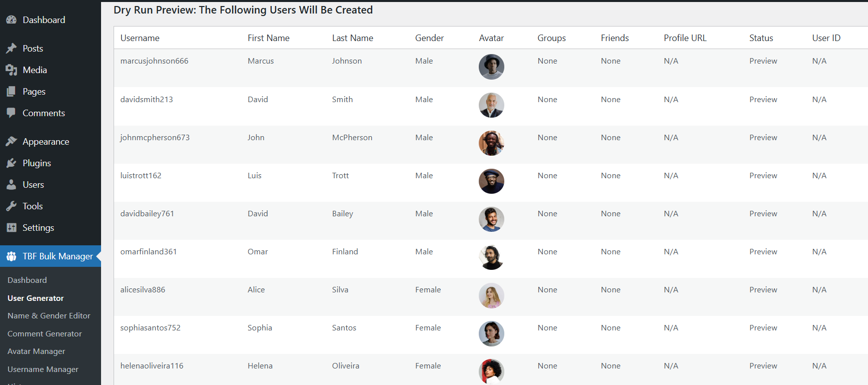The image size is (868, 385).
Task: Click the Tools wrench icon
Action: [x=11, y=206]
